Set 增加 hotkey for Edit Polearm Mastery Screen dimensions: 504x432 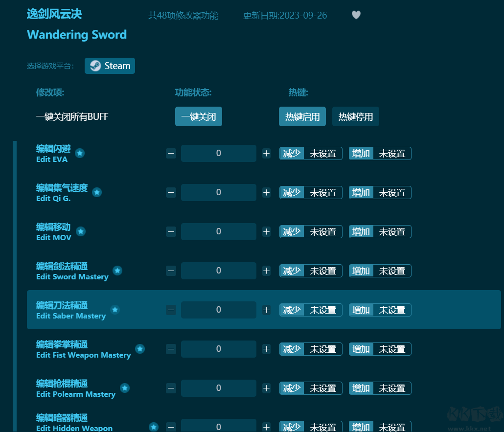[x=380, y=388]
